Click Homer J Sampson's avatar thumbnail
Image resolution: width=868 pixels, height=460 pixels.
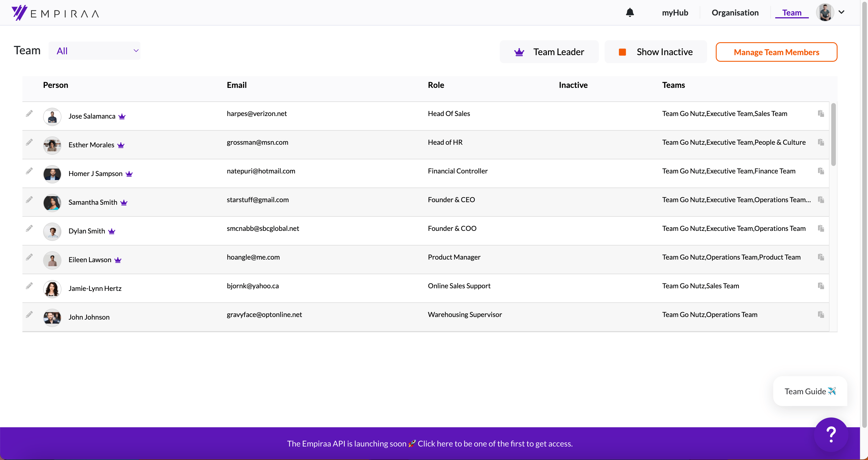[x=52, y=174]
